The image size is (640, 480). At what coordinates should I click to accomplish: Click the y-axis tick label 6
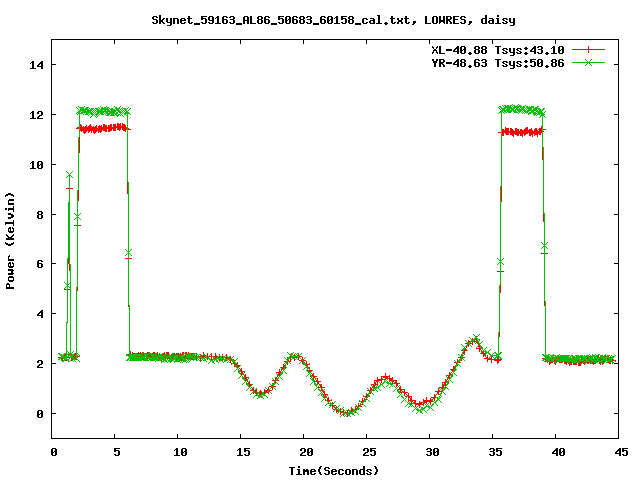click(x=40, y=264)
